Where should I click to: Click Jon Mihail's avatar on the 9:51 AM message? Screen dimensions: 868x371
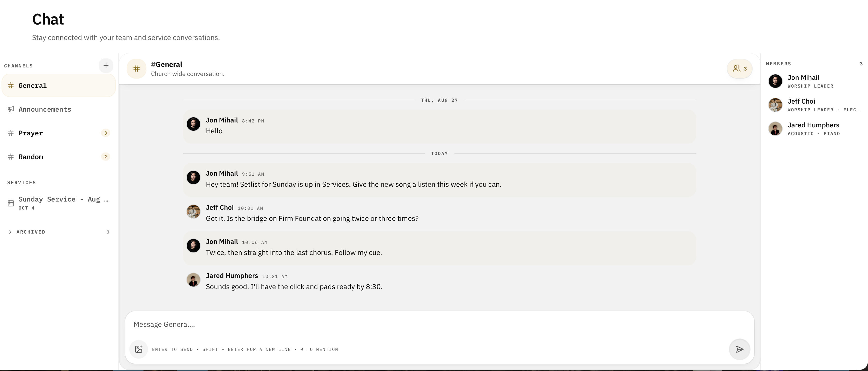click(193, 177)
